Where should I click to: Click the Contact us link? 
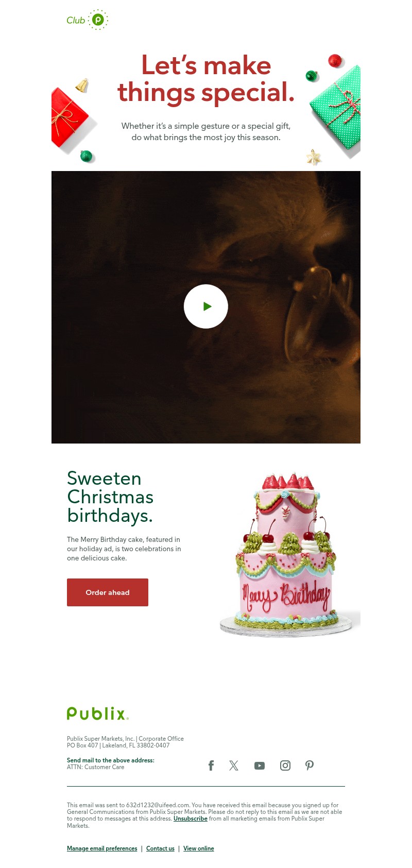click(160, 848)
